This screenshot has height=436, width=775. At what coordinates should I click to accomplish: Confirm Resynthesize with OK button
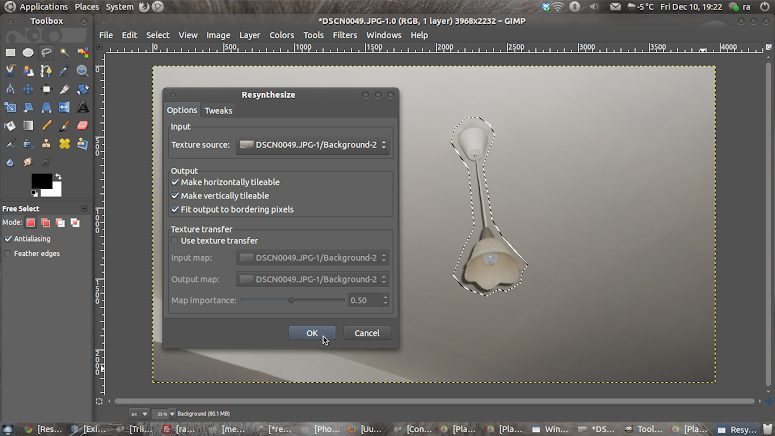click(x=312, y=333)
